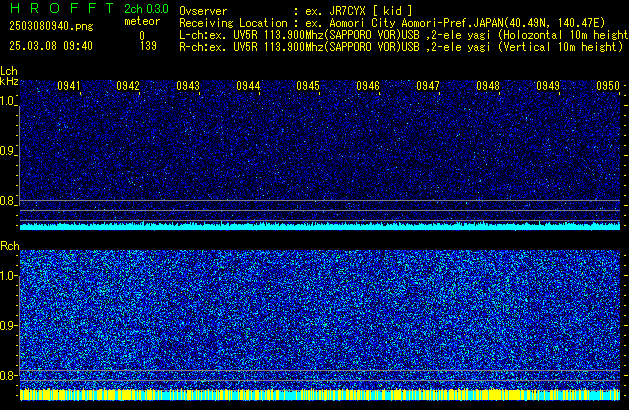Click the Lch channel label

coord(9,71)
